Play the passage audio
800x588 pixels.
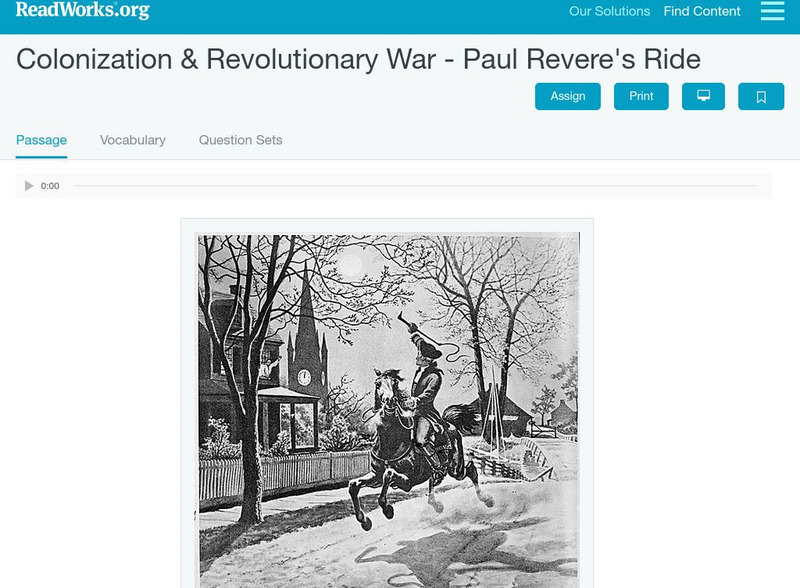tap(29, 186)
